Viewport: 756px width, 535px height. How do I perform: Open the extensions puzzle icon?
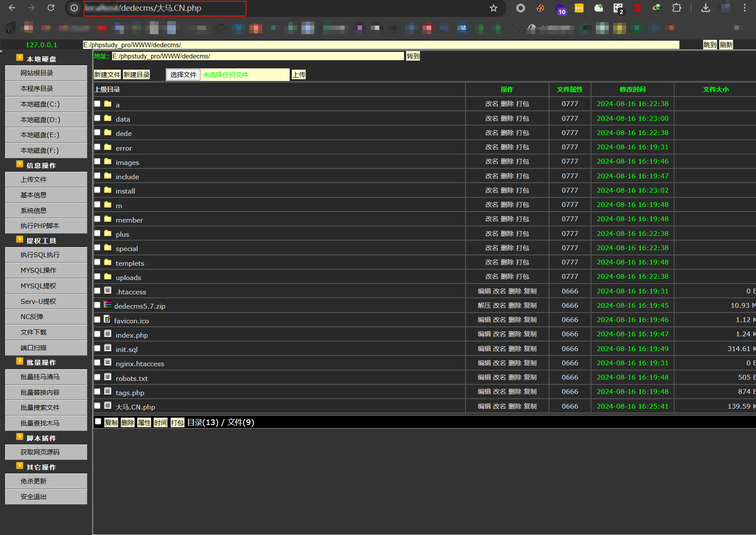676,8
